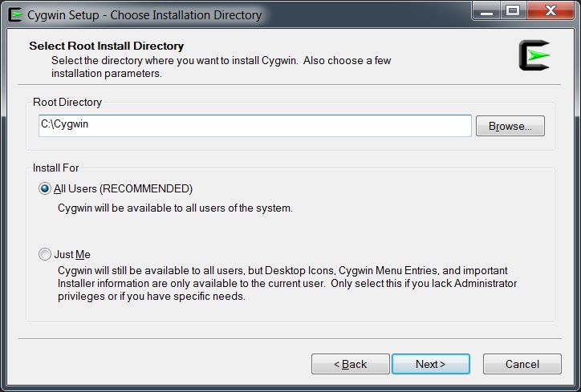
Task: Minimize the Cygwin Setup window
Action: coord(486,10)
